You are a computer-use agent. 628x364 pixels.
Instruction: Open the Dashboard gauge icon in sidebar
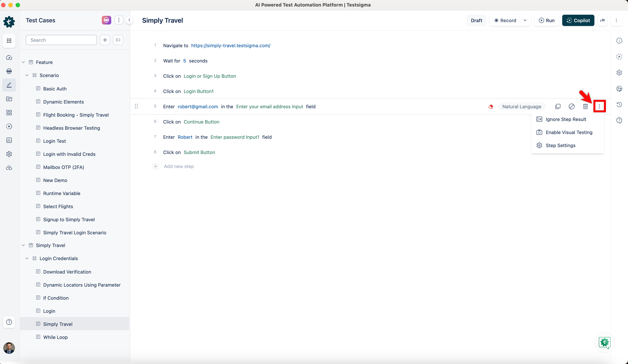tap(9, 58)
